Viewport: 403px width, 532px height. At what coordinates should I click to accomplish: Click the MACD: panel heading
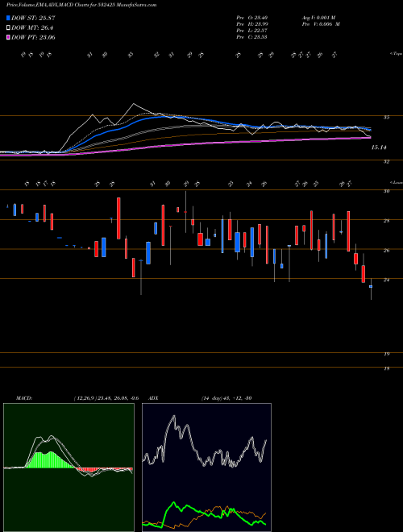(23, 398)
